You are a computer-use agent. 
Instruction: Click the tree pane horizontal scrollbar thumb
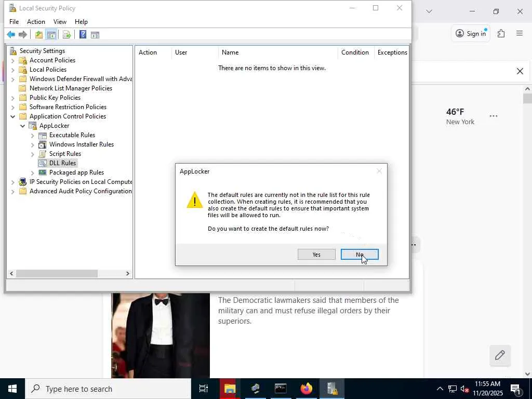click(57, 273)
